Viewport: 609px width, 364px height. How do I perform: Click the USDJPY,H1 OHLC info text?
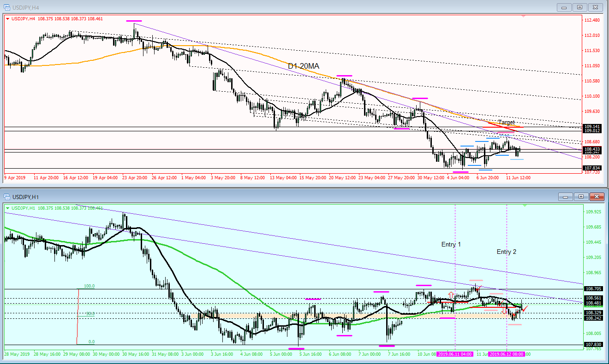tap(57, 209)
